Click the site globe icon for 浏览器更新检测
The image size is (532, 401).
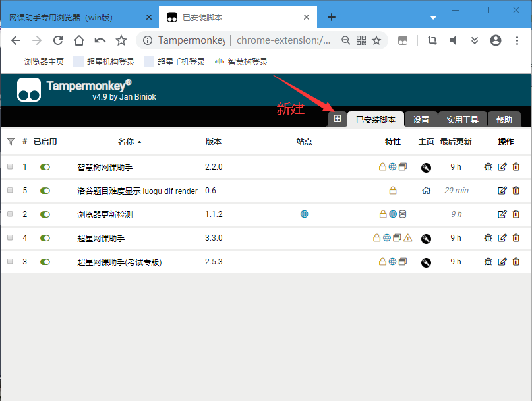[305, 214]
